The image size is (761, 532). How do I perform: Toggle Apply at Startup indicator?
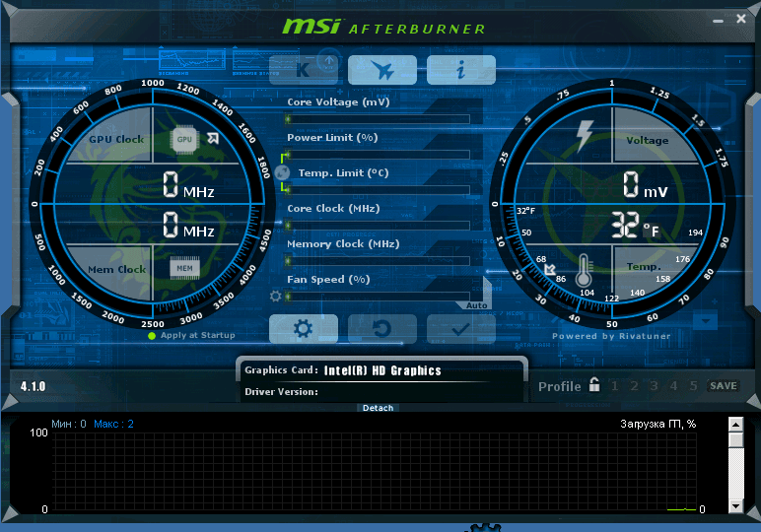coord(152,336)
